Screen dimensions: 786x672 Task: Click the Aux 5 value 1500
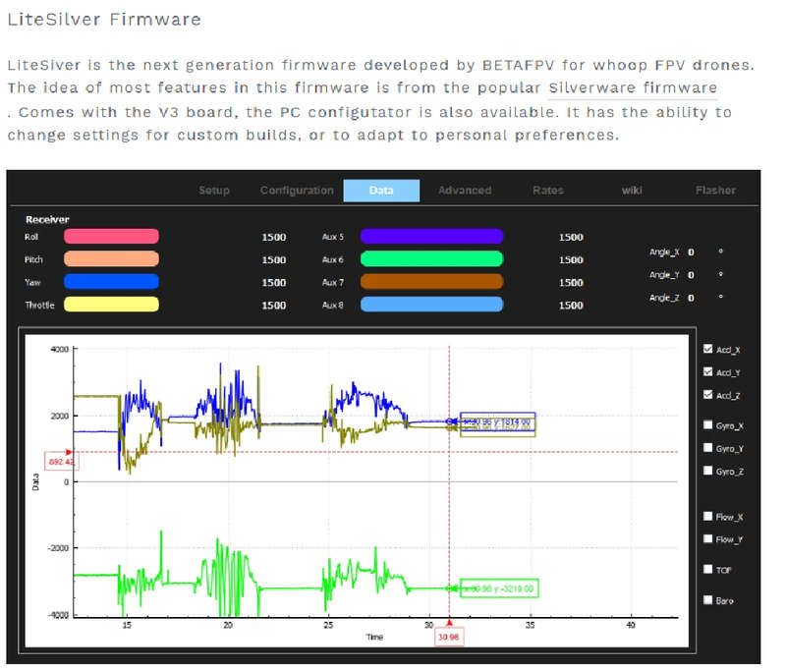tap(571, 237)
